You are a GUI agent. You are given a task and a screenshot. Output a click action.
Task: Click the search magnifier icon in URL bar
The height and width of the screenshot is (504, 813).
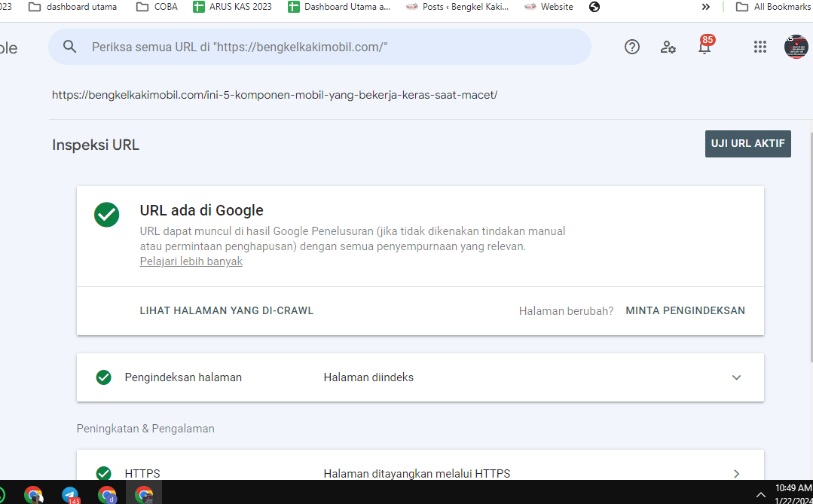(x=69, y=47)
